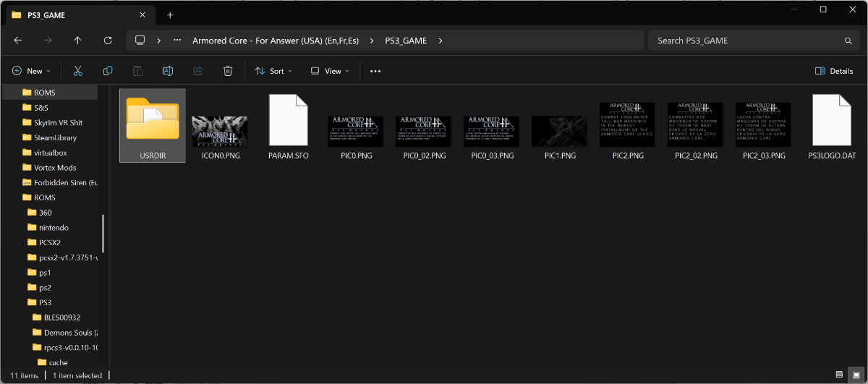
Task: Show hidden breadcrumb path with ellipsis
Action: point(177,40)
